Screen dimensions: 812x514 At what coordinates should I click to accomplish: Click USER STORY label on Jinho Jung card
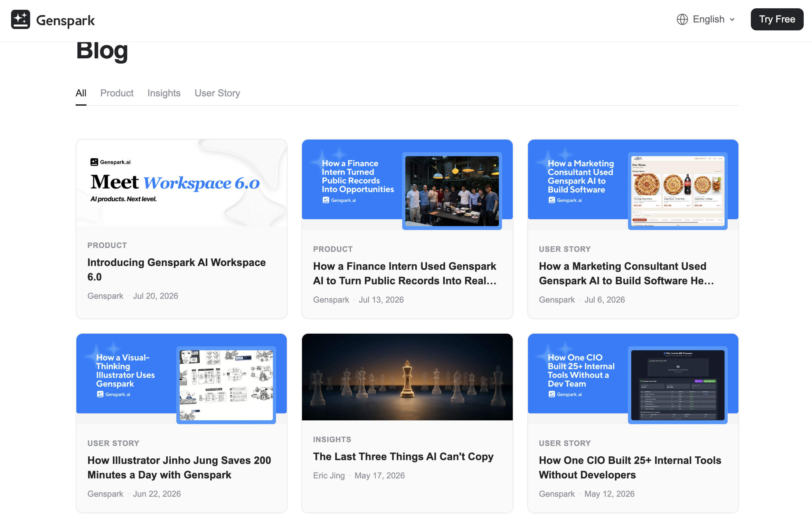[113, 443]
